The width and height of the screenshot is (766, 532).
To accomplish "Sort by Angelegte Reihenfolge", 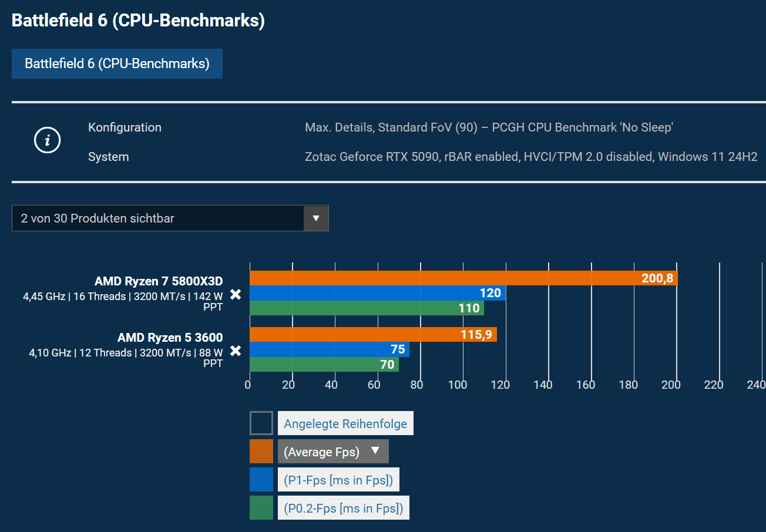I will (345, 423).
